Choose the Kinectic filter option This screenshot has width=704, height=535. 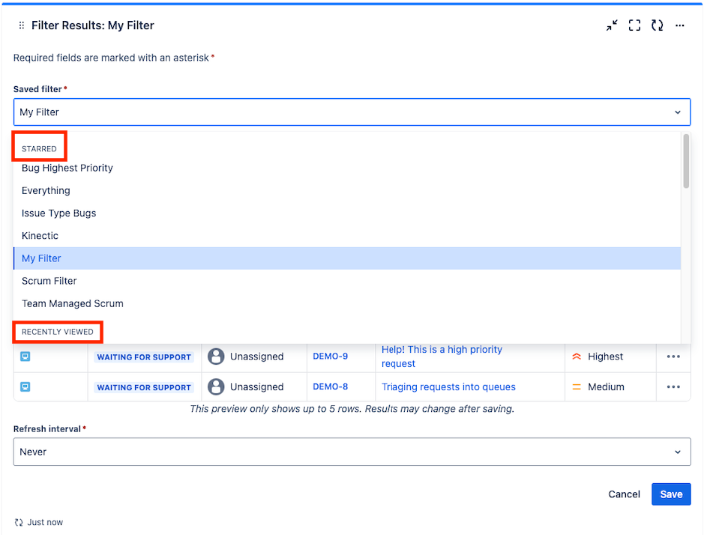click(347, 236)
